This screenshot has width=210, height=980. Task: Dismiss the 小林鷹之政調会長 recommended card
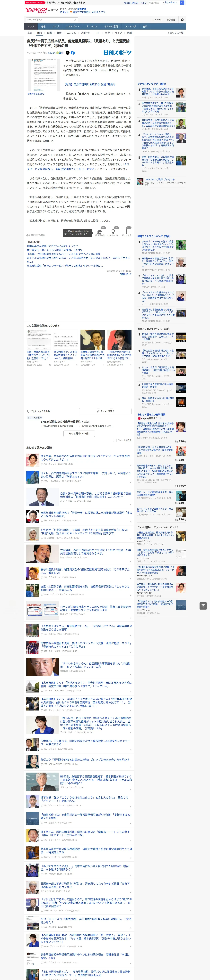(x=103, y=365)
